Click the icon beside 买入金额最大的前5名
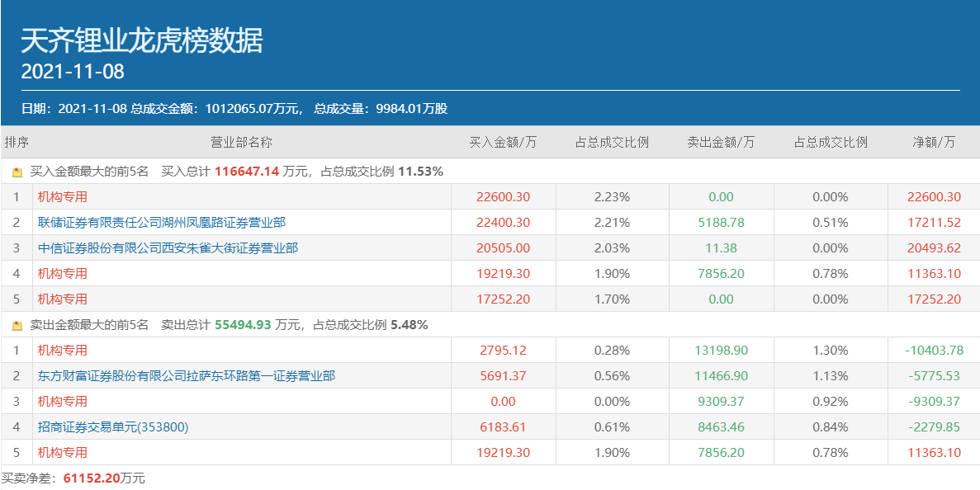980x490 pixels. click(17, 172)
